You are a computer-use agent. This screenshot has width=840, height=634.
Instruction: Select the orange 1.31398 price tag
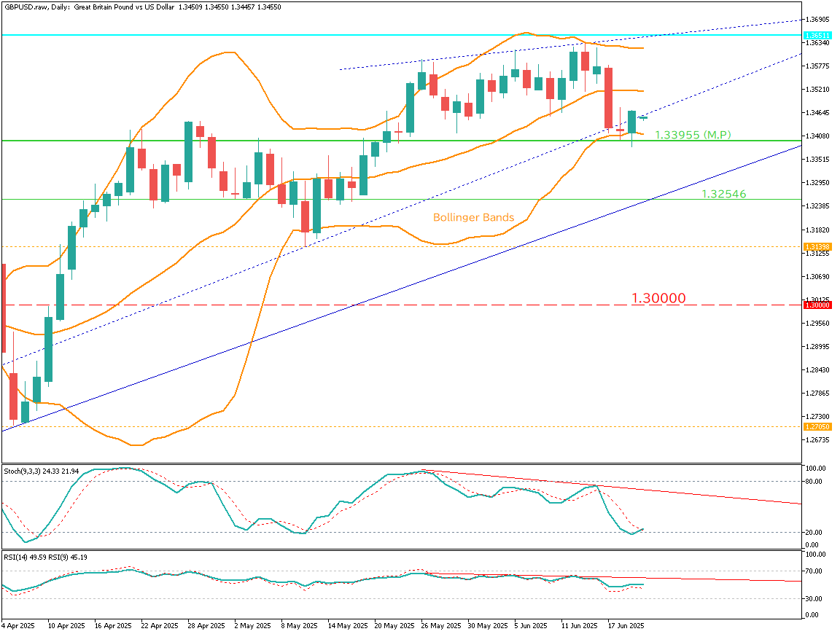(817, 247)
